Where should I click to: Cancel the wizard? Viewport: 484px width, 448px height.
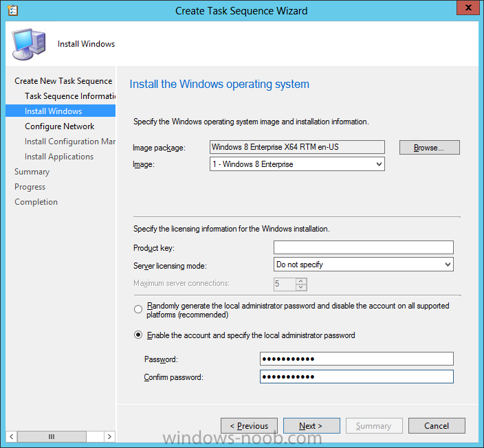pos(437,426)
